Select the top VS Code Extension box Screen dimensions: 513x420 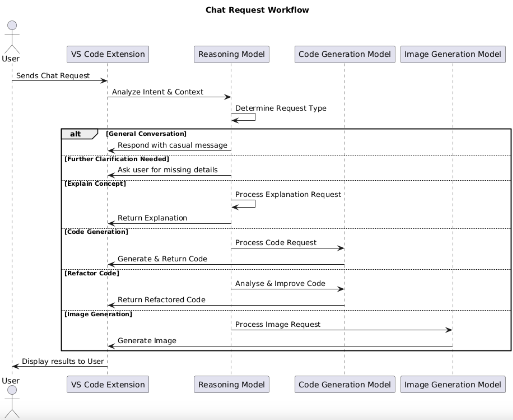pos(108,54)
